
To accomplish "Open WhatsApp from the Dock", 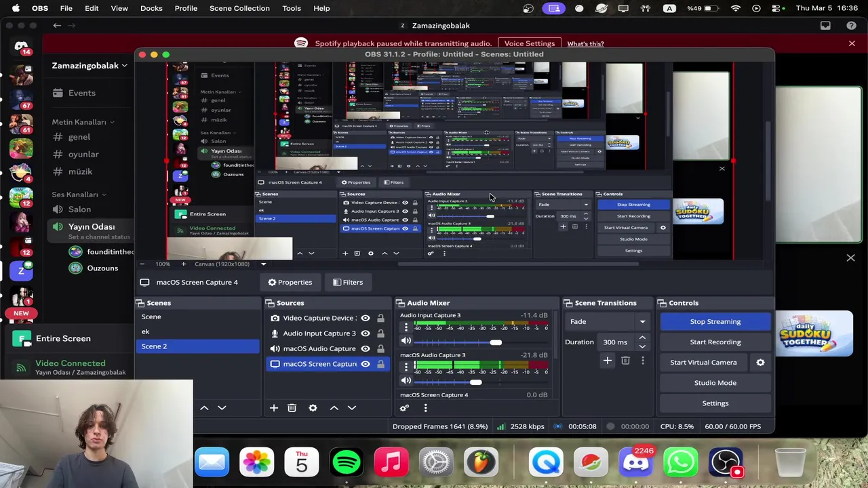I will point(681,463).
